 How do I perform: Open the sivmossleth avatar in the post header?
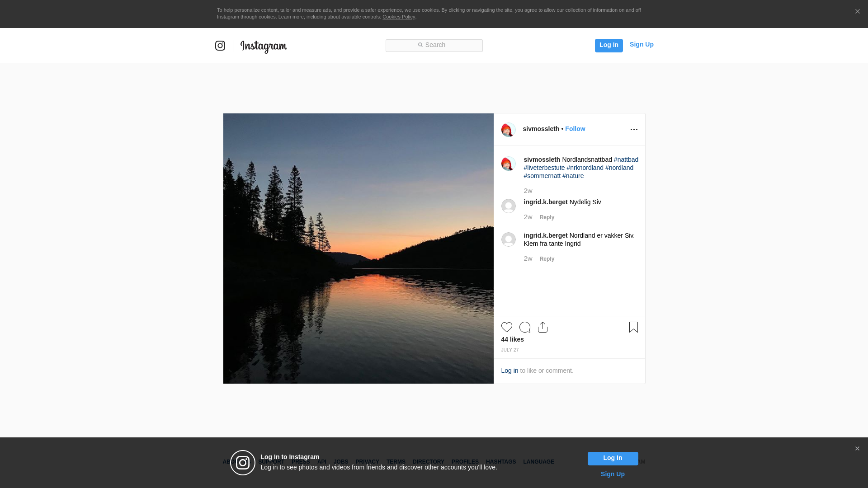pyautogui.click(x=508, y=130)
